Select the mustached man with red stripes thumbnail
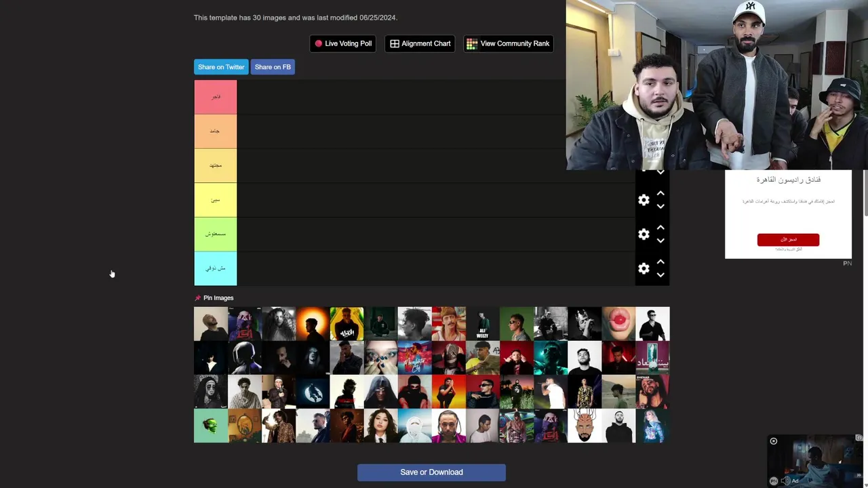This screenshot has width=868, height=488. coord(449,323)
